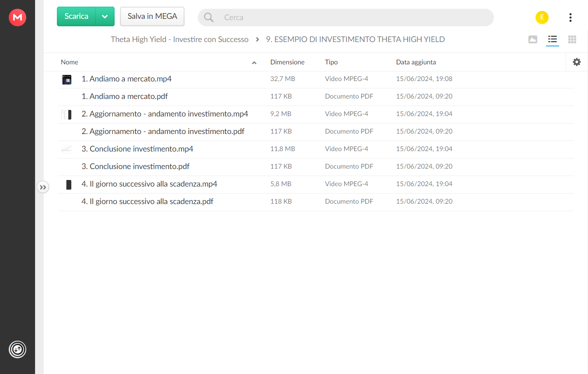Select thumbnail of 1. Andiamo a mercato.mp4
The image size is (588, 374).
pyautogui.click(x=66, y=79)
